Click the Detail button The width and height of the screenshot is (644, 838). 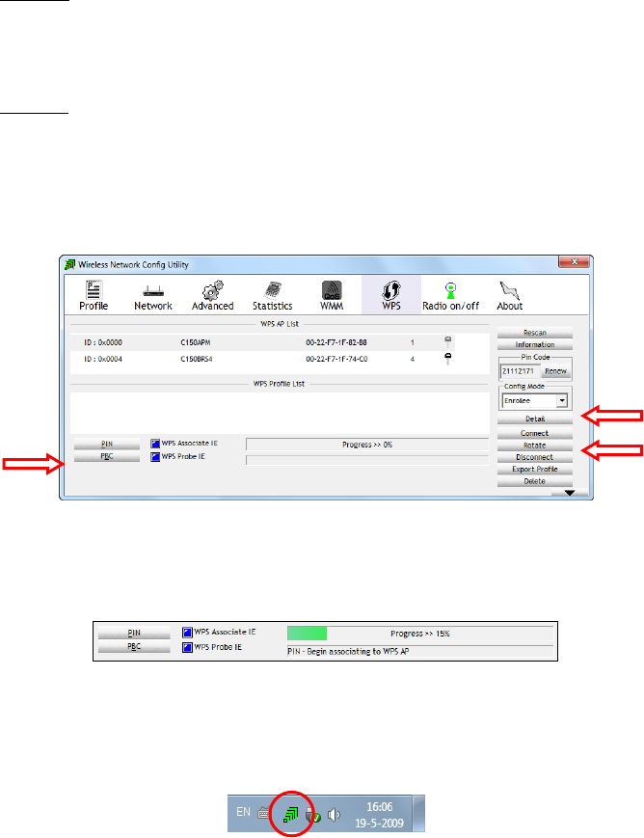[535, 419]
